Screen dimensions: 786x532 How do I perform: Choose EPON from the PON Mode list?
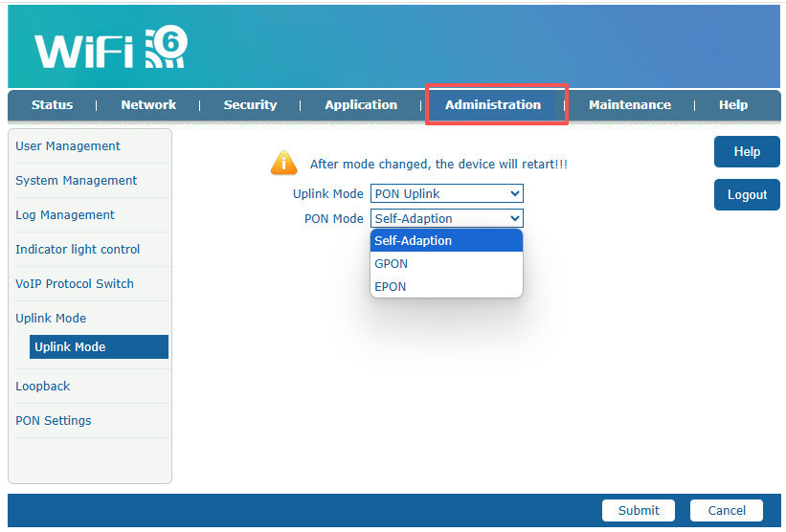click(x=446, y=286)
